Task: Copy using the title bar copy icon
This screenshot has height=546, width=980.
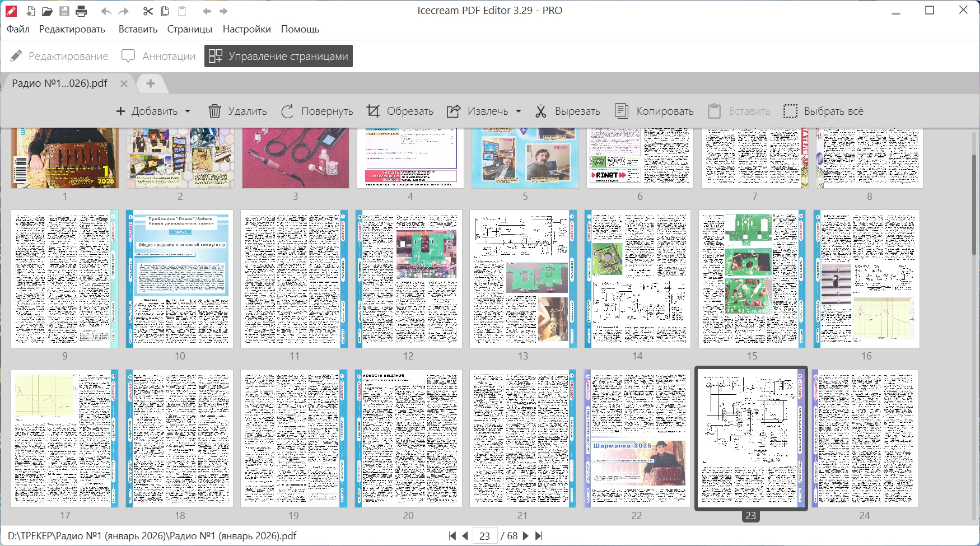Action: pyautogui.click(x=165, y=11)
